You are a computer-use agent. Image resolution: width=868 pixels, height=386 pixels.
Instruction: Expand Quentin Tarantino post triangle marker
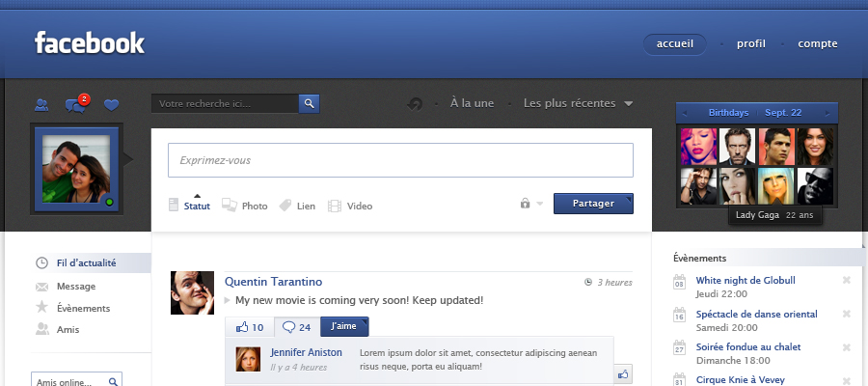227,301
